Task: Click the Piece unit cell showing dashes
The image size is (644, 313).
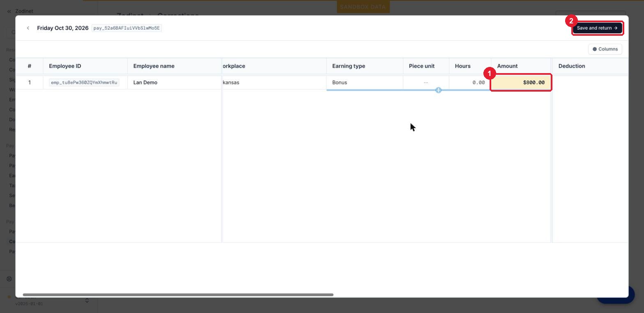Action: pyautogui.click(x=426, y=83)
